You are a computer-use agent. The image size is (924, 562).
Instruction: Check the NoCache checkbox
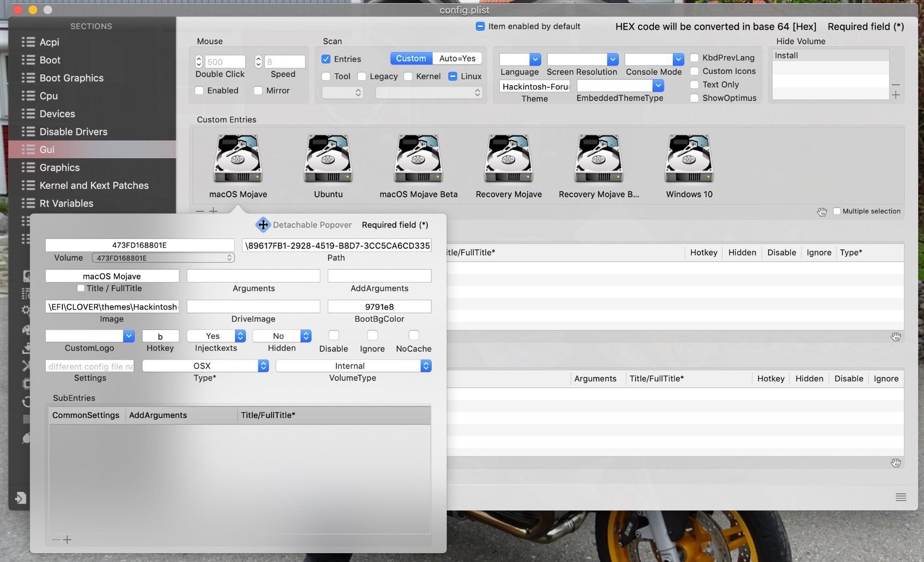coord(413,336)
